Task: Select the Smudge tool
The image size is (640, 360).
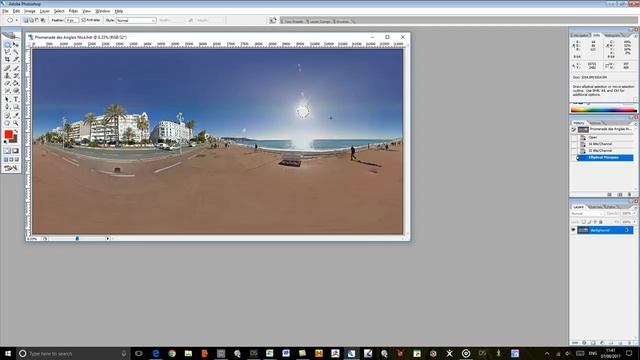Action: [7, 91]
